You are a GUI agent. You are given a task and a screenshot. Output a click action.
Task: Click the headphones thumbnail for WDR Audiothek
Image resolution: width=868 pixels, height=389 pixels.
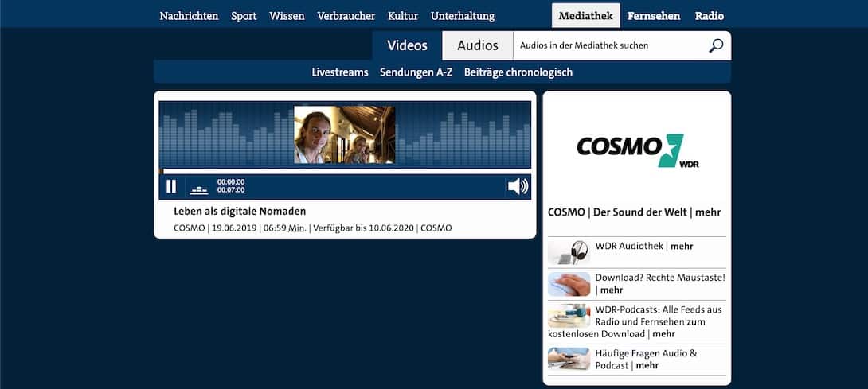click(x=569, y=252)
